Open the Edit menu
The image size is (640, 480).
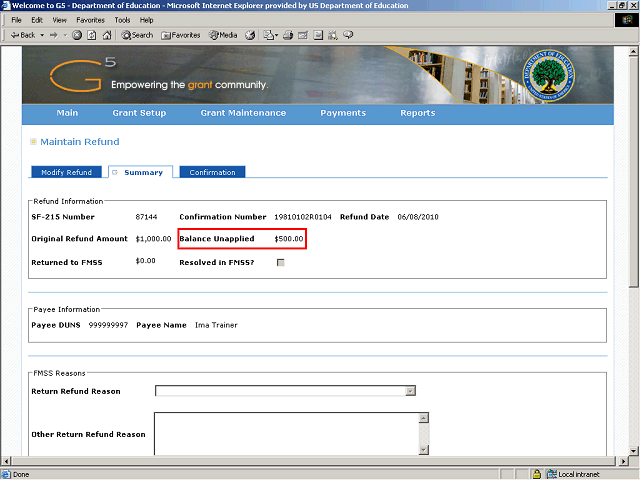[37, 20]
